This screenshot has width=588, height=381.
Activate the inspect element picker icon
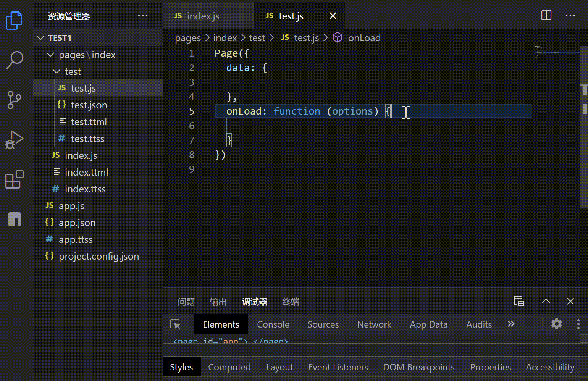[175, 324]
